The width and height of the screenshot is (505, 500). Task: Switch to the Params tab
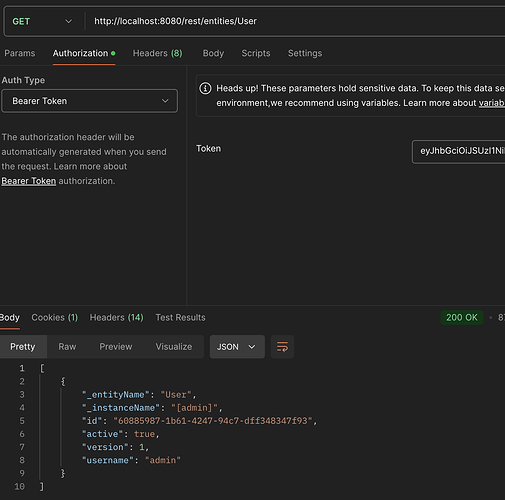pos(20,53)
